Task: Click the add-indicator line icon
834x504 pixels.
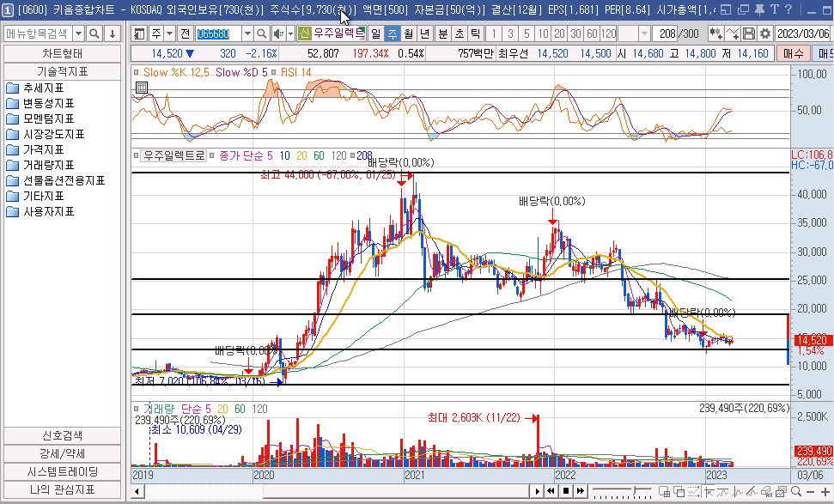Action: (733, 34)
